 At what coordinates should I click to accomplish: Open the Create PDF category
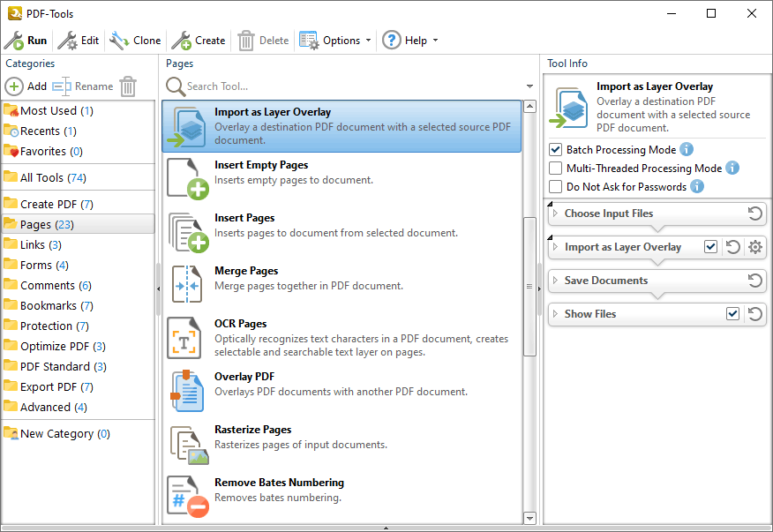[x=78, y=204]
